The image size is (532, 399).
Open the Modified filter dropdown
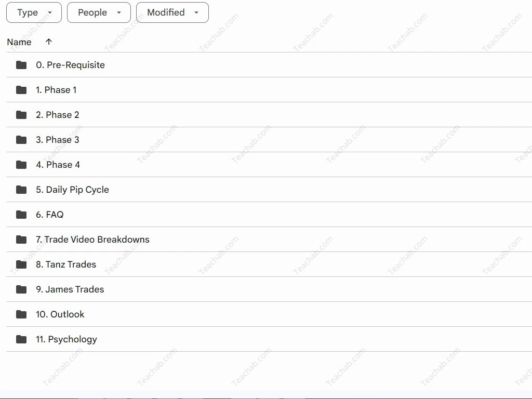pos(172,12)
